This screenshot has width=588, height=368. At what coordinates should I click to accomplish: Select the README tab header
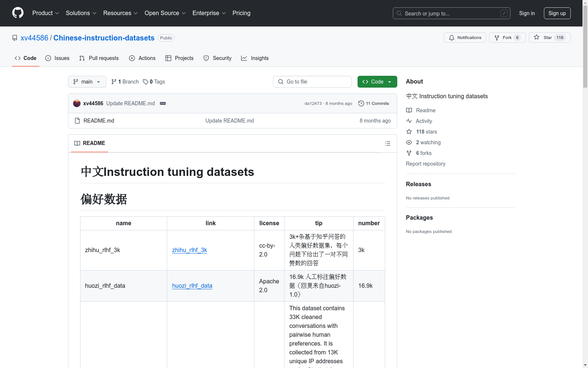pyautogui.click(x=90, y=143)
